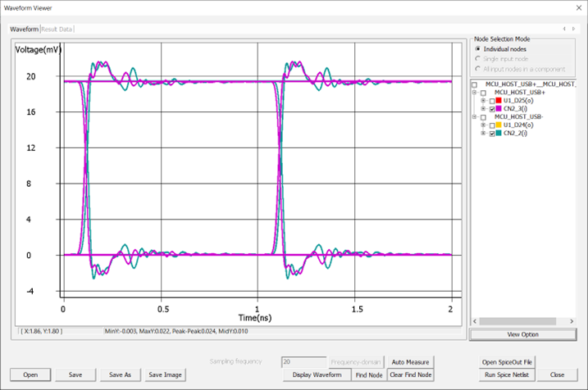Enable the U1_D25(o) node checkbox
Viewport: 588px width, 390px height.
click(x=491, y=101)
